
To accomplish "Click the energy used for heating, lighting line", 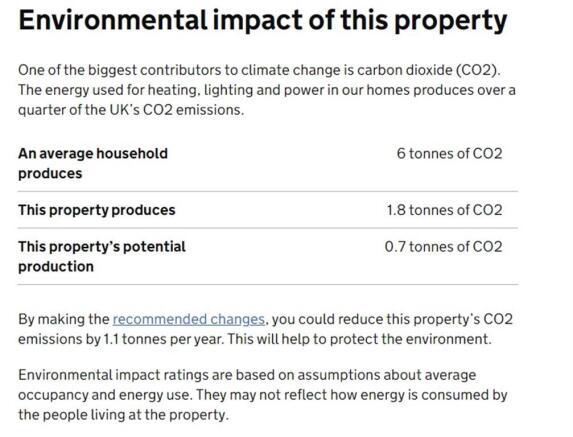I will click(x=267, y=90).
